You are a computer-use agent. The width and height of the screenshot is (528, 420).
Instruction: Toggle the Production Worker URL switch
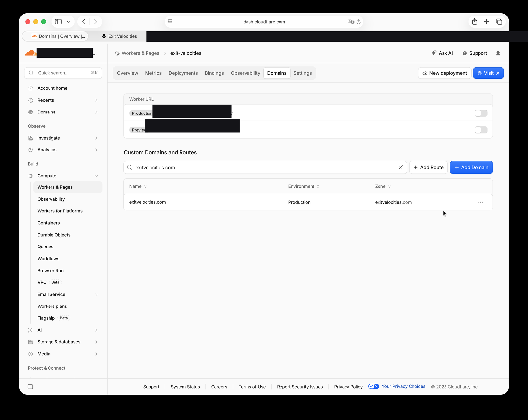[x=481, y=113]
